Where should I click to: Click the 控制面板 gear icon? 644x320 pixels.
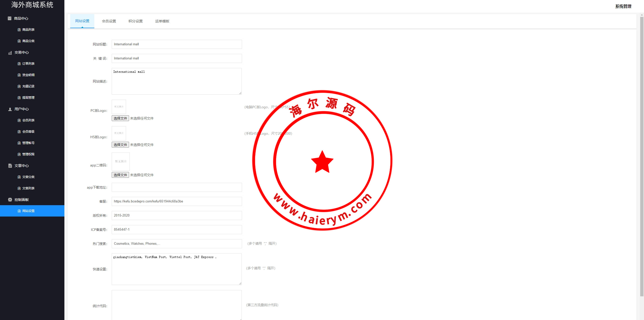tap(10, 200)
